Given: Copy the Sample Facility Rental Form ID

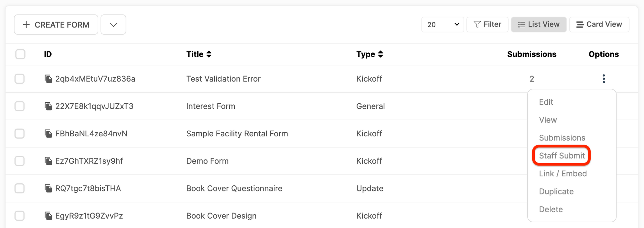Looking at the screenshot, I should click(x=48, y=134).
